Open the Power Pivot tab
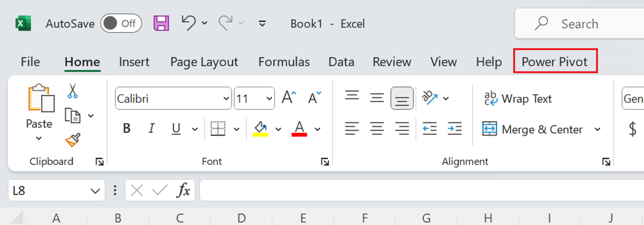Viewport: 644px width, 225px height. 555,62
